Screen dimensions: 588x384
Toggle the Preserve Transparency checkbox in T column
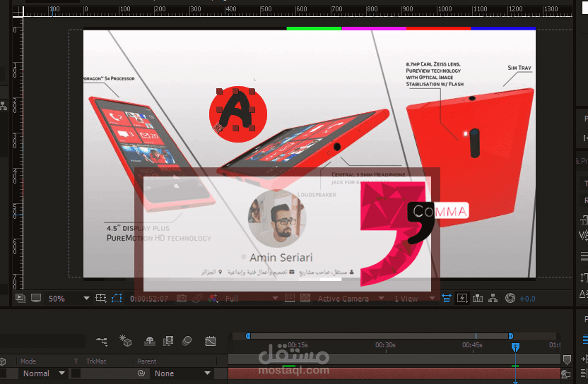click(76, 373)
